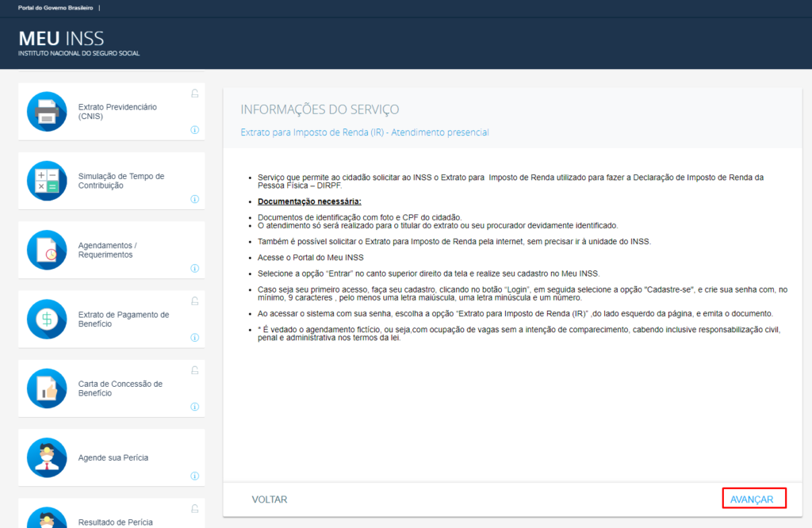Open Extrato Previdenciário (CNIS) printer icon
The width and height of the screenshot is (812, 528).
click(x=47, y=112)
